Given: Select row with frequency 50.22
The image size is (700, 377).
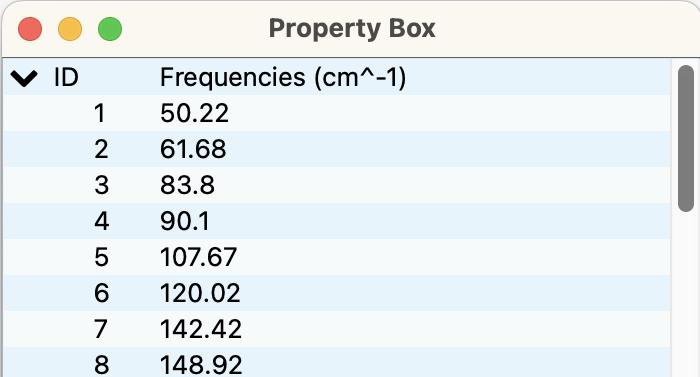Looking at the screenshot, I should [337, 113].
